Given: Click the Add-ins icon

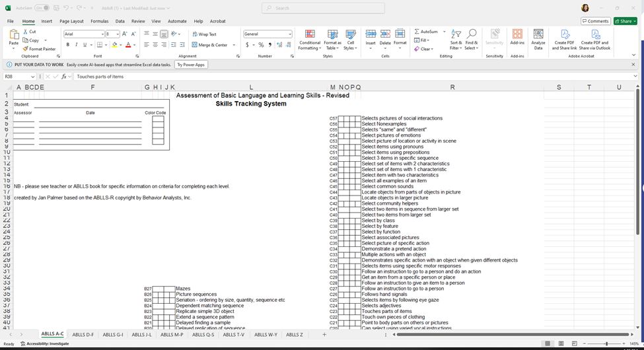Looking at the screenshot, I should (x=517, y=34).
